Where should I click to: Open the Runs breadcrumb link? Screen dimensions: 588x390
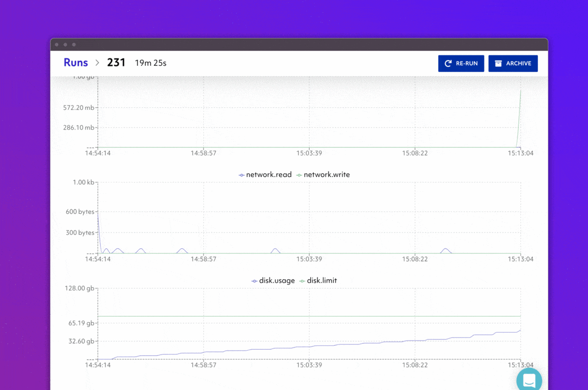(x=76, y=63)
